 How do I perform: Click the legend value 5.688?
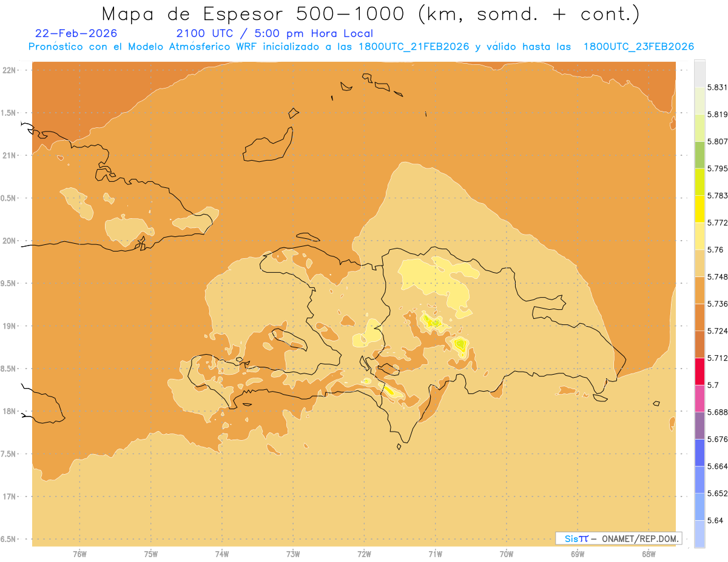tap(718, 412)
